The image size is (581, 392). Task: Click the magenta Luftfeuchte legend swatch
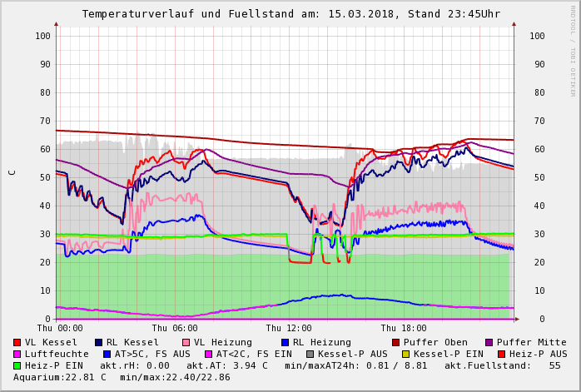pos(17,354)
